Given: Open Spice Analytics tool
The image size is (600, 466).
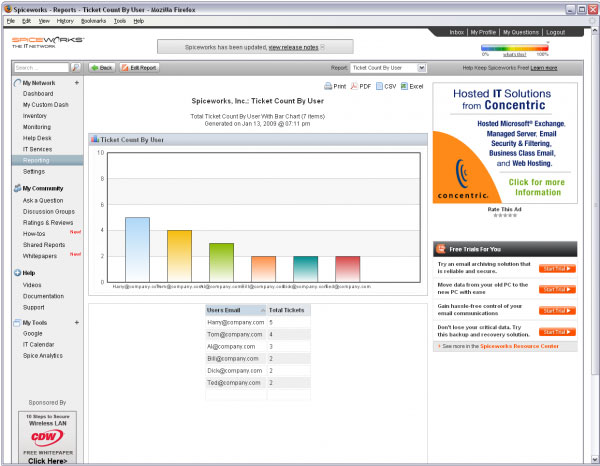Looking at the screenshot, I should click(42, 356).
